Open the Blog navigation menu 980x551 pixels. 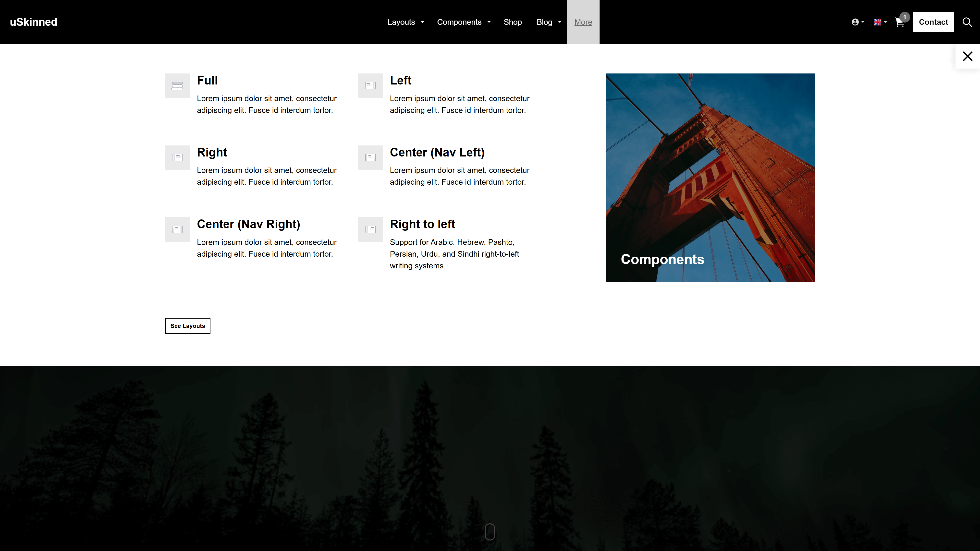549,22
